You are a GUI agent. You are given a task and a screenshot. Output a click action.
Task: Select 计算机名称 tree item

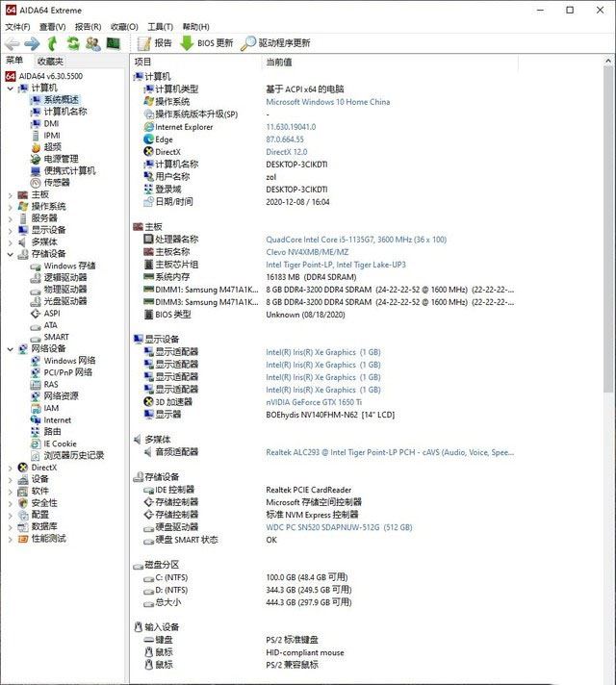[x=65, y=112]
